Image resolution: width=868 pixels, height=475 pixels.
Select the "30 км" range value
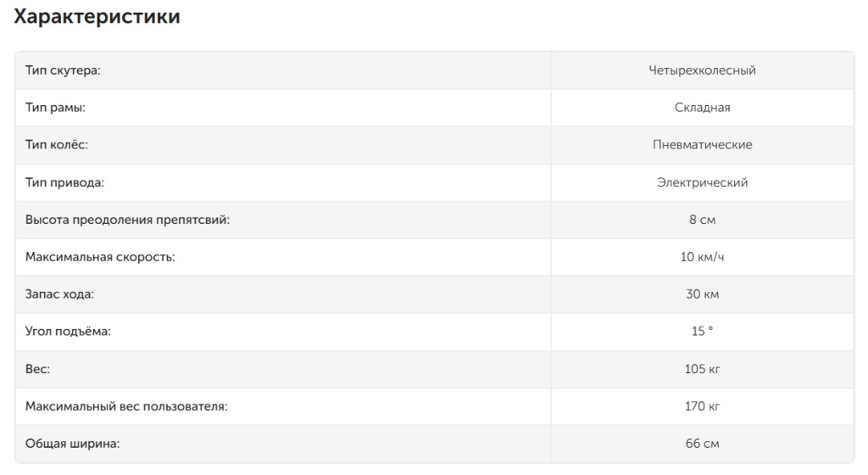click(702, 294)
